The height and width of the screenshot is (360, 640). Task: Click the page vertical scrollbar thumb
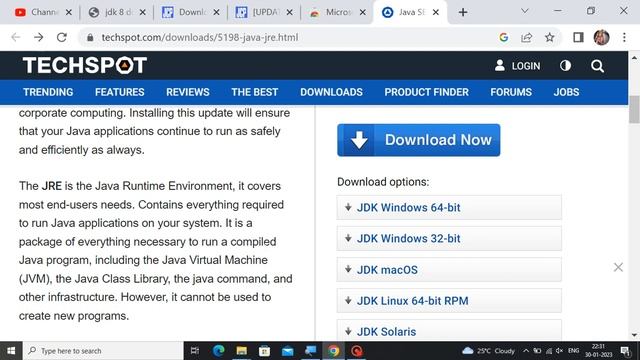click(634, 109)
